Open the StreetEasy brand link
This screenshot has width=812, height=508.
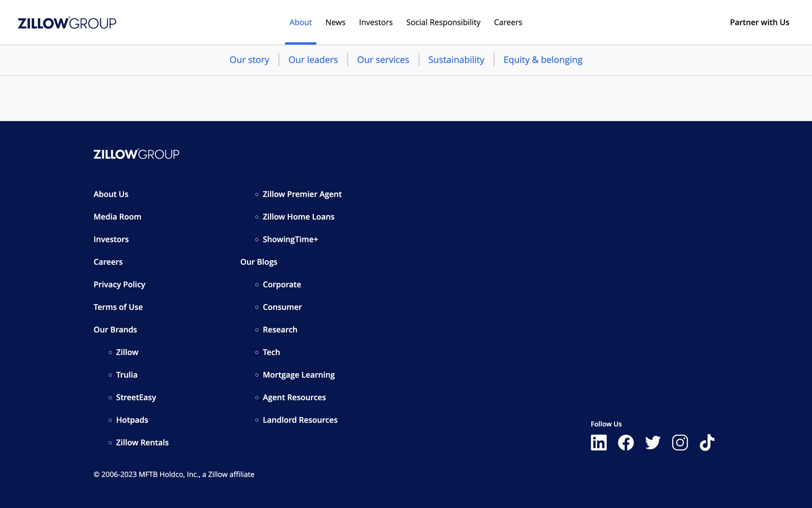pos(136,397)
